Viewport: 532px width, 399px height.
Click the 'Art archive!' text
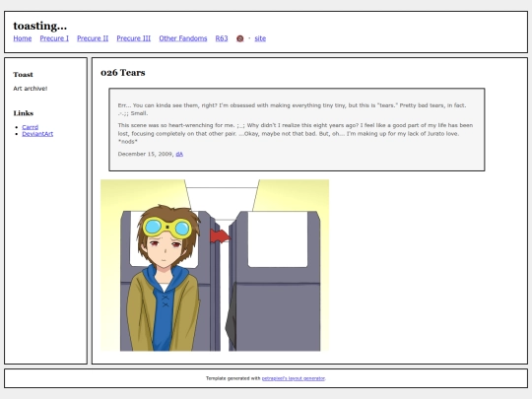pyautogui.click(x=31, y=89)
